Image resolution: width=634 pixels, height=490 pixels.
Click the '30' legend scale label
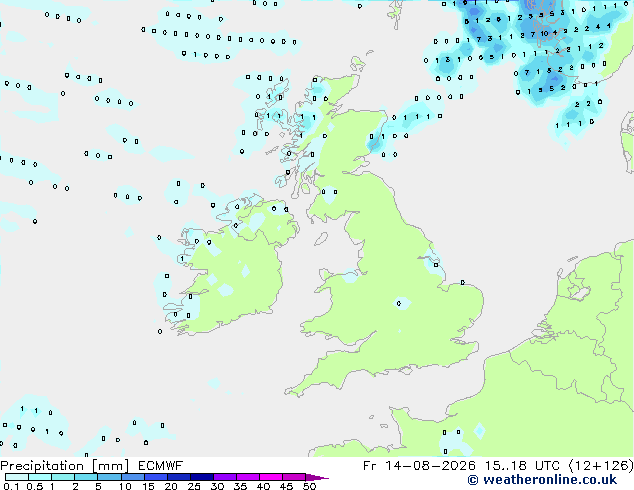coord(217,486)
